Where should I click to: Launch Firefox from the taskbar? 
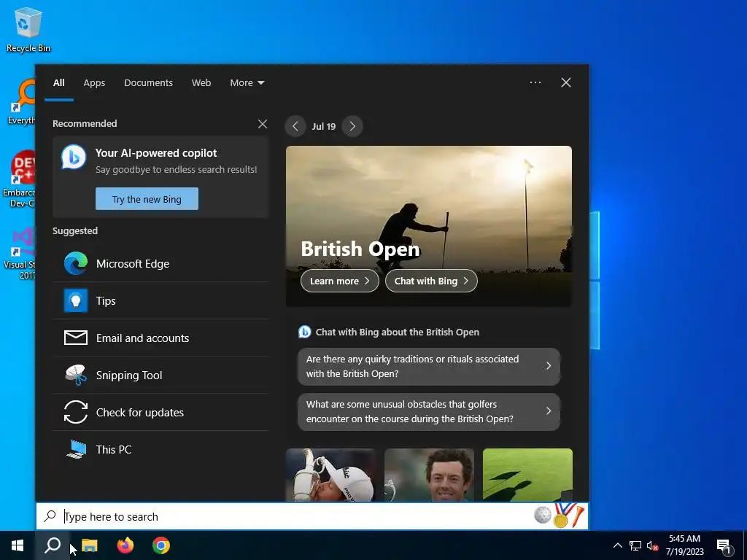(x=125, y=545)
